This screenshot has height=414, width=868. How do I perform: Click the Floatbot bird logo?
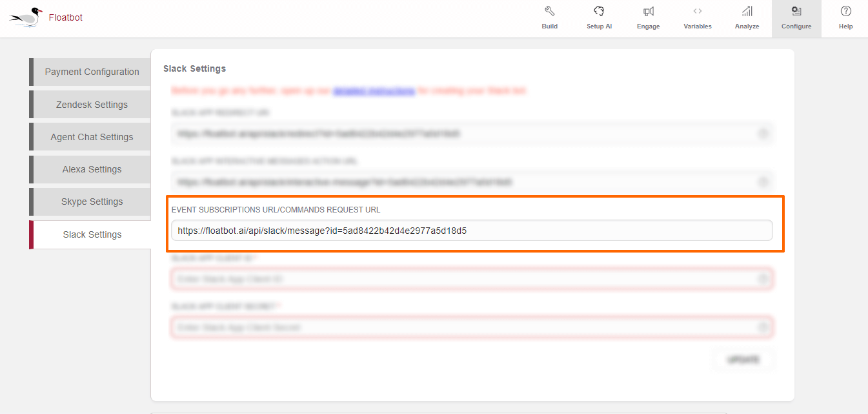coord(27,16)
